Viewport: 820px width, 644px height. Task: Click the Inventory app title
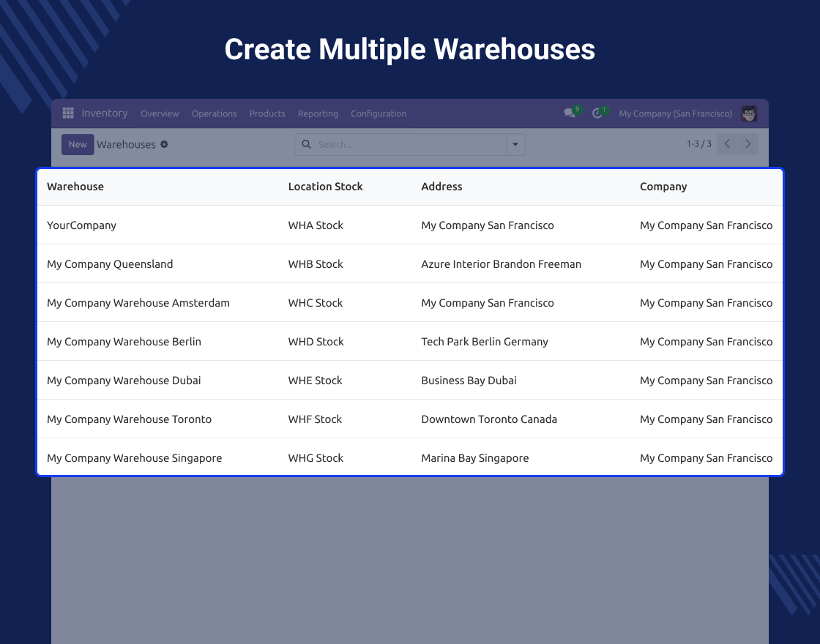pos(105,113)
